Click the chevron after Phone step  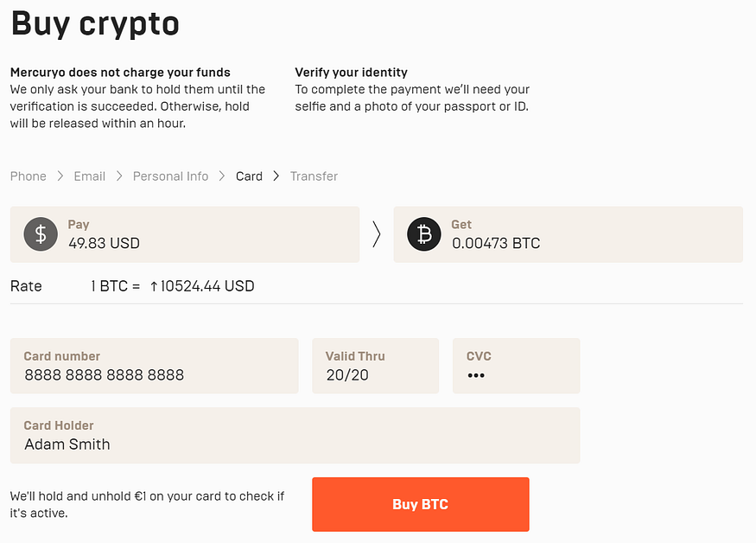coord(60,176)
